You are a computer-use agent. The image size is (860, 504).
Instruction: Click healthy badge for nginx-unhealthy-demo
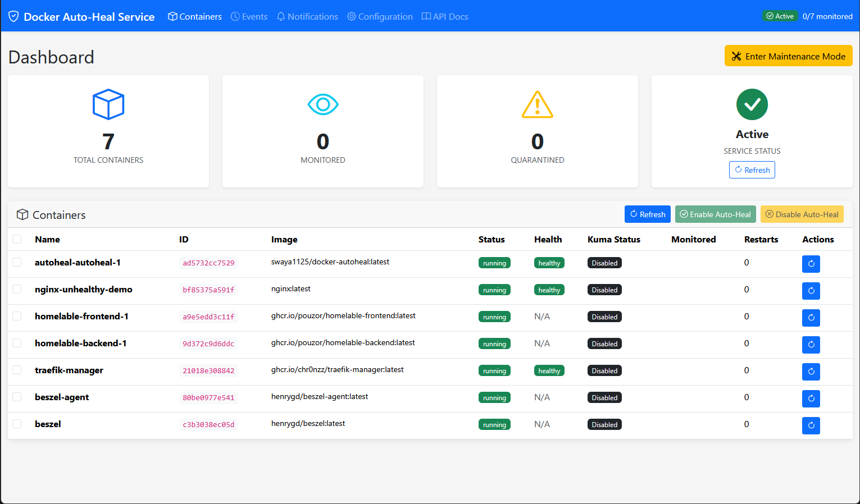(x=549, y=290)
